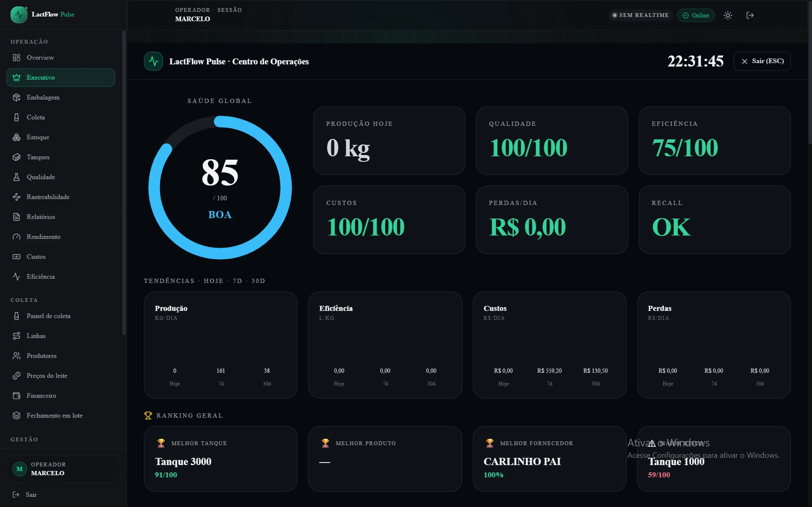Image resolution: width=812 pixels, height=507 pixels.
Task: Click the Tendências Hoje 7D 30D heading
Action: (x=204, y=281)
